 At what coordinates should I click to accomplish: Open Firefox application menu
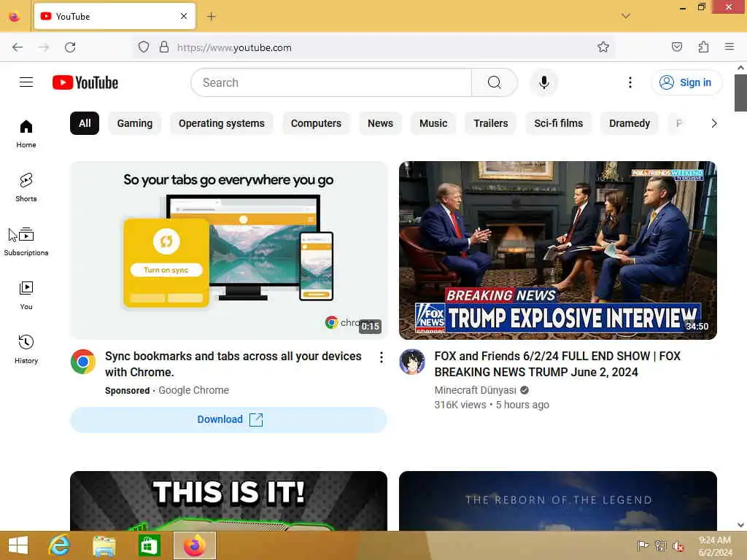click(729, 47)
